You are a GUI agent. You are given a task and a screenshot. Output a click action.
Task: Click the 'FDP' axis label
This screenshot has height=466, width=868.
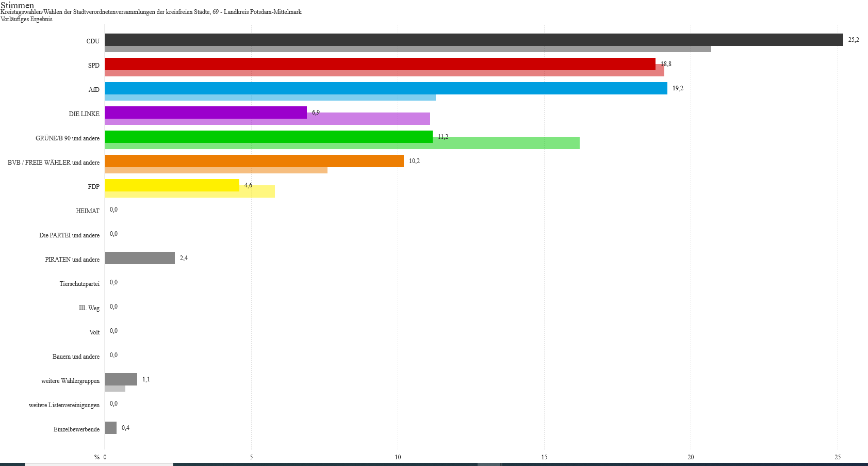(94, 187)
